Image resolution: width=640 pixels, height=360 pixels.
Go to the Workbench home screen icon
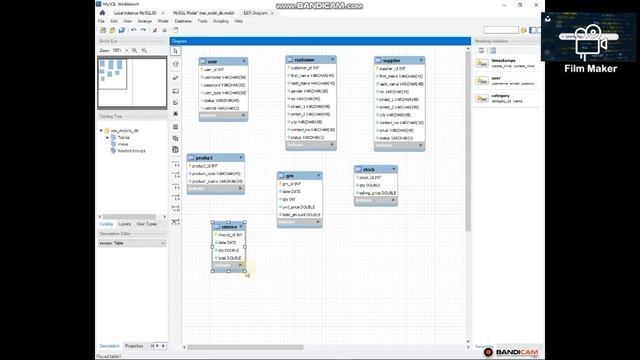pyautogui.click(x=102, y=13)
